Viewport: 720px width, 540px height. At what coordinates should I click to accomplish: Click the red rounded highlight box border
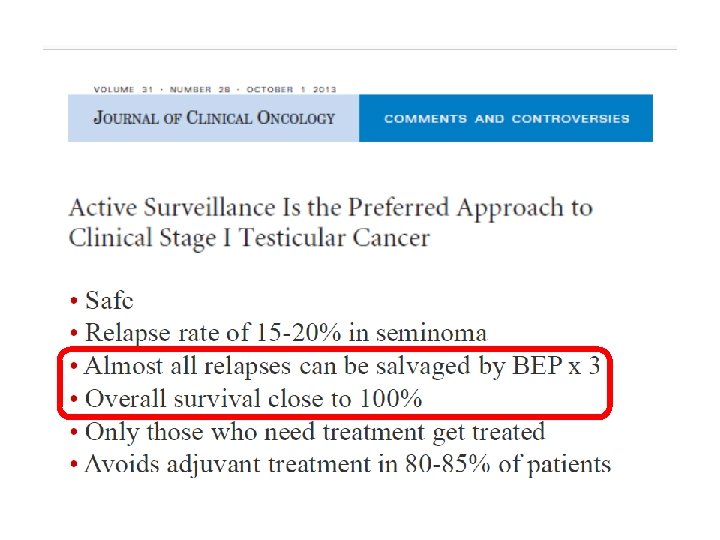pyautogui.click(x=335, y=349)
